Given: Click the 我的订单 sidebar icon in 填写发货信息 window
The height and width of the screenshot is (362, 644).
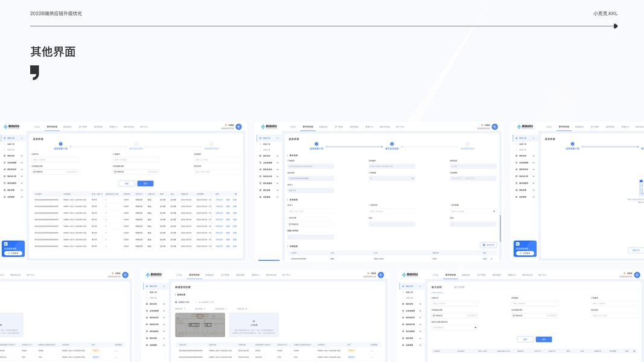Looking at the screenshot, I should coord(260,138).
